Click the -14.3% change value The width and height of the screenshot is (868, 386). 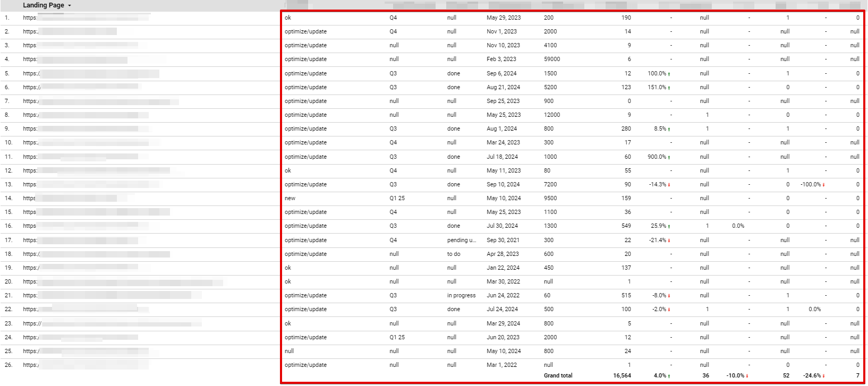click(657, 184)
